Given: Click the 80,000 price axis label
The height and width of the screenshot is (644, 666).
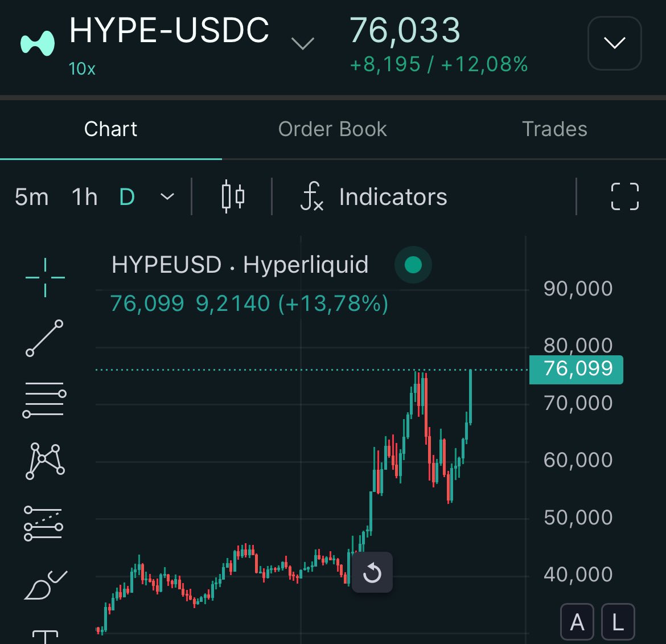Looking at the screenshot, I should 578,345.
